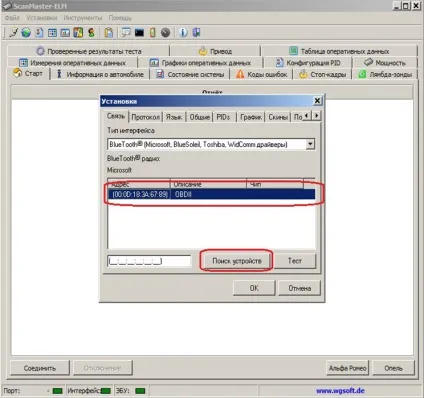Click the globe icon in toolbar

(26, 33)
